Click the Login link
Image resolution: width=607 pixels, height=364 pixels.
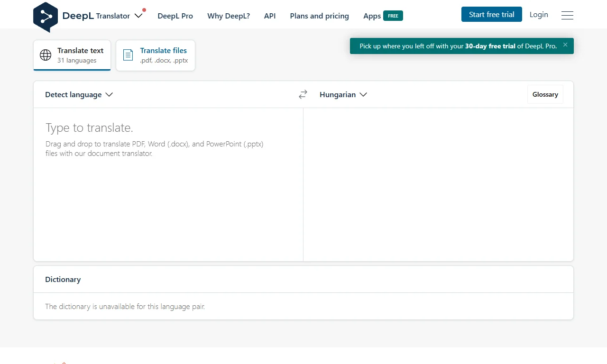(539, 15)
